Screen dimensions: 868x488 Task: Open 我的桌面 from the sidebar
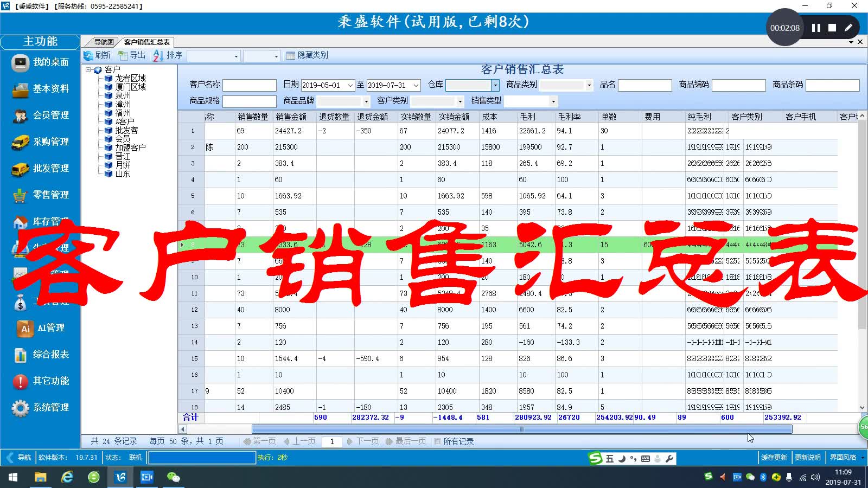tap(41, 62)
